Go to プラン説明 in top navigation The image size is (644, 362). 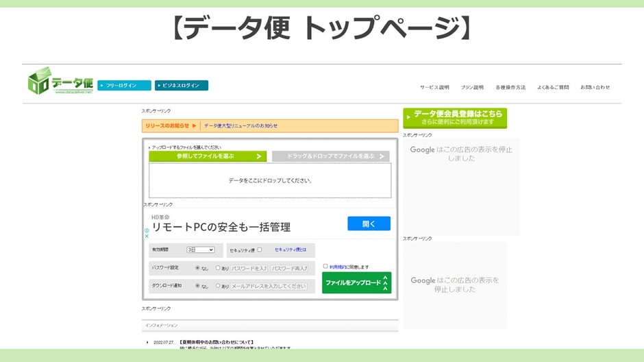point(472,88)
